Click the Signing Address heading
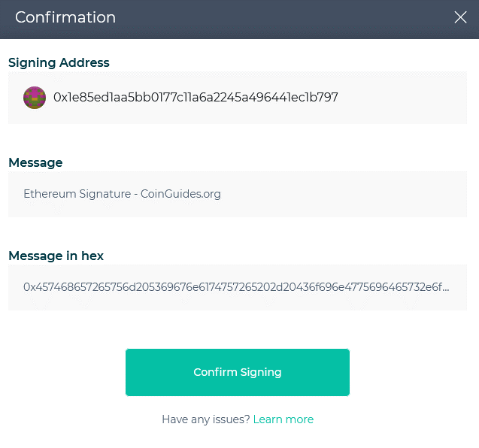Image resolution: width=479 pixels, height=448 pixels. [59, 62]
